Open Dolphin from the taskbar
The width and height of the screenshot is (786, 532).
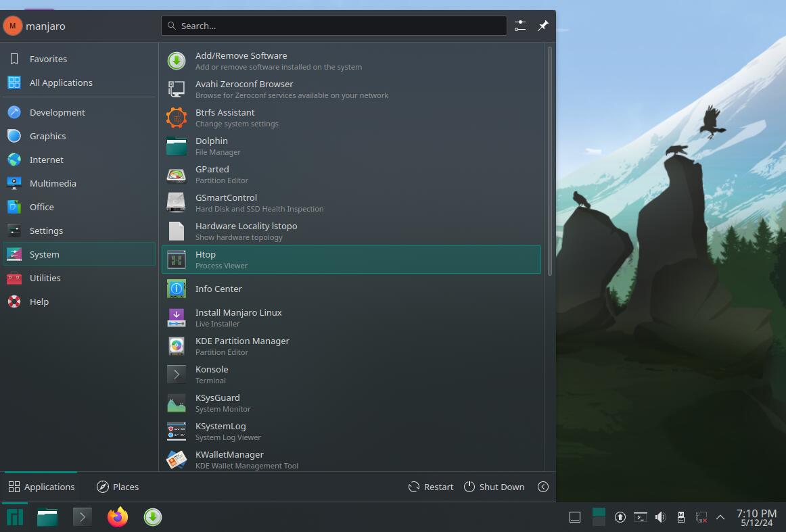[x=47, y=517]
